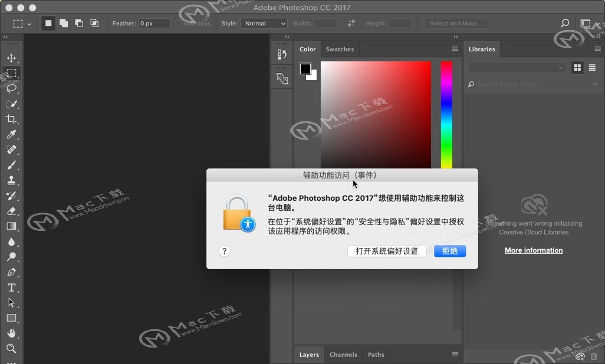Image resolution: width=605 pixels, height=364 pixels.
Task: Select the History Brush tool
Action: pyautogui.click(x=11, y=196)
